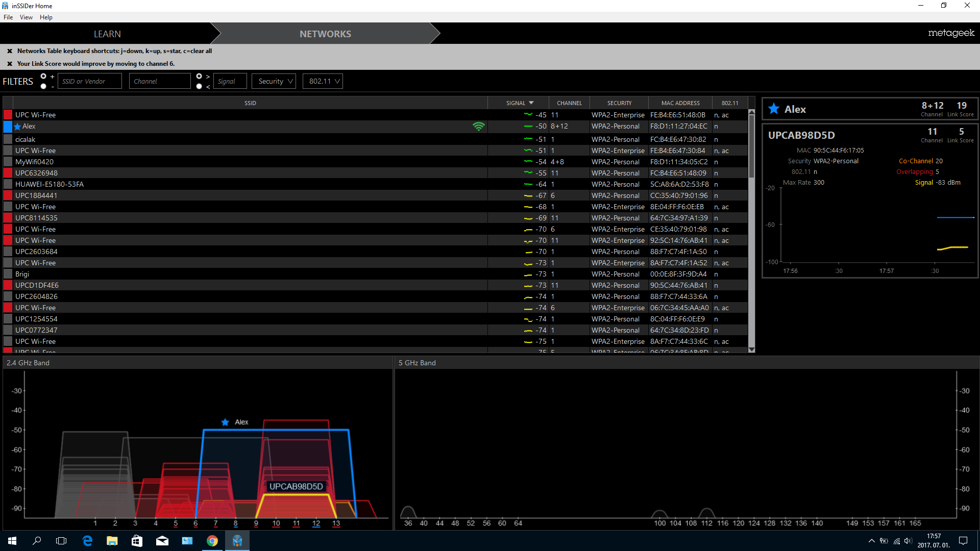Dismiss the keyboard shortcuts notification
This screenshot has width=980, height=551.
pos(10,51)
